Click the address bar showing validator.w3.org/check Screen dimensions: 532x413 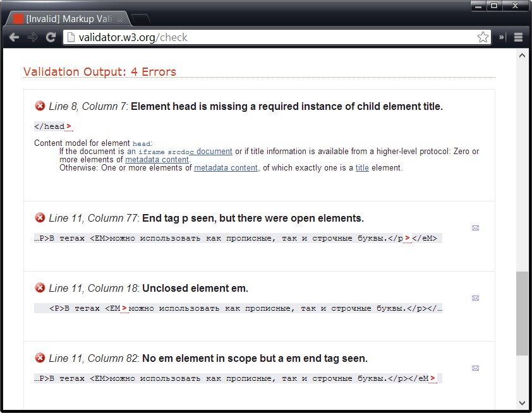(x=277, y=37)
